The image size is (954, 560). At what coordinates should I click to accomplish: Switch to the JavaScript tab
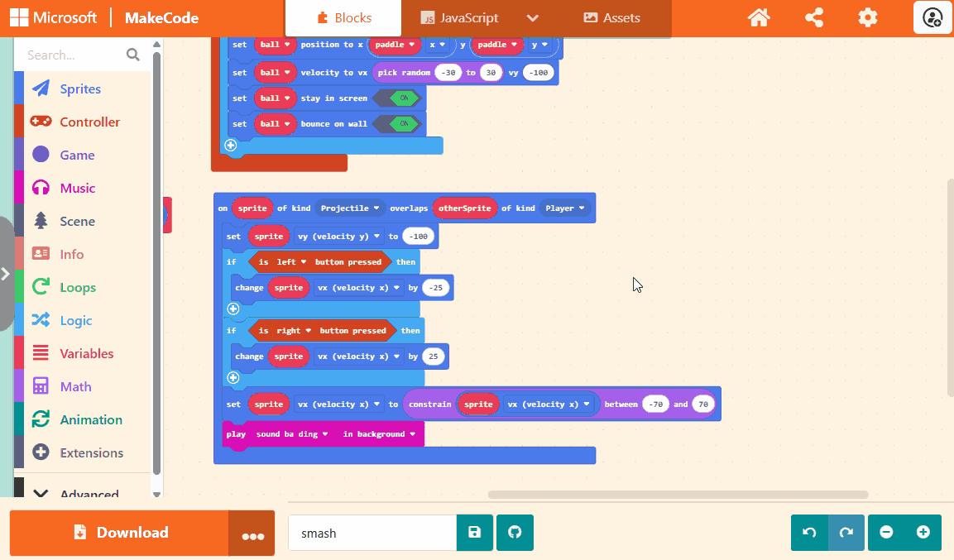pos(459,18)
